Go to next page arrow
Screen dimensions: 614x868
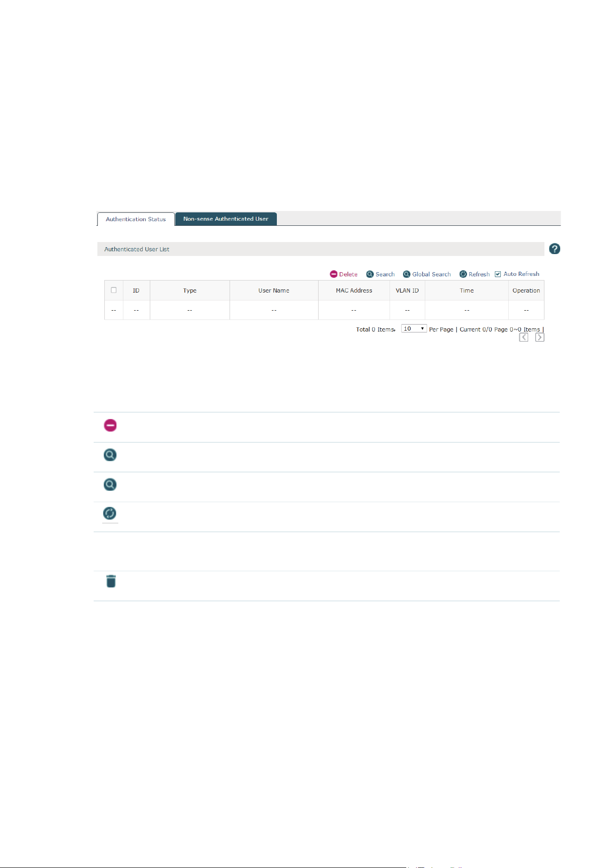coord(540,337)
